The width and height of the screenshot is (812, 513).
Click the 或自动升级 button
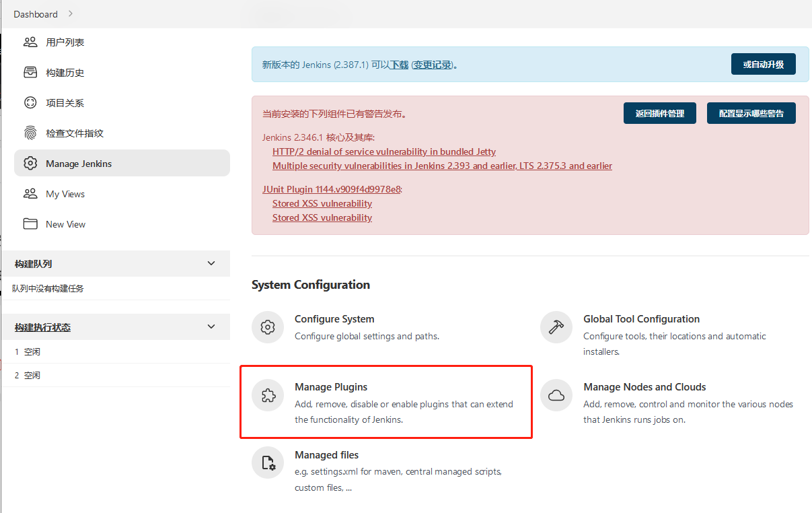(x=764, y=65)
